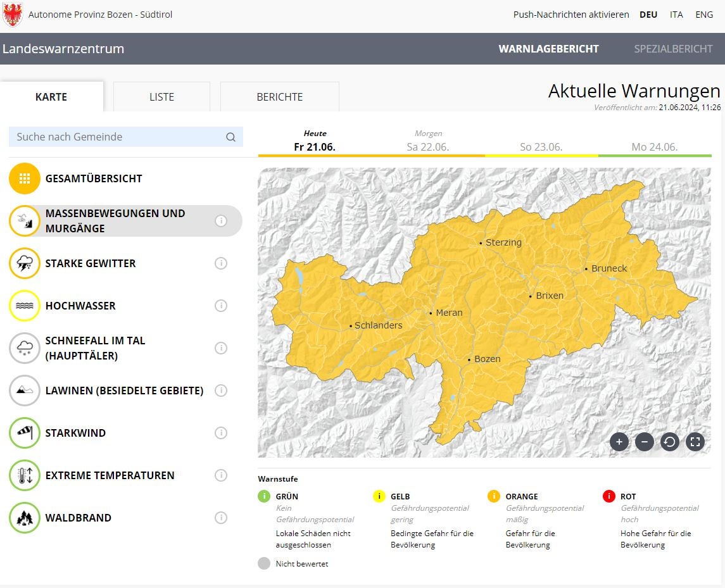Reset the map view
The width and height of the screenshot is (725, 588).
[670, 442]
